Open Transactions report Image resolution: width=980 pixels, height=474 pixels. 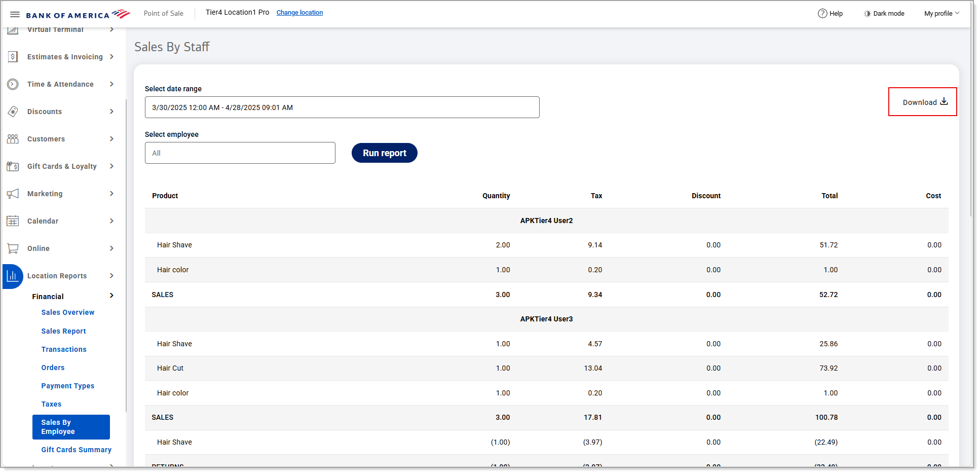pos(64,349)
